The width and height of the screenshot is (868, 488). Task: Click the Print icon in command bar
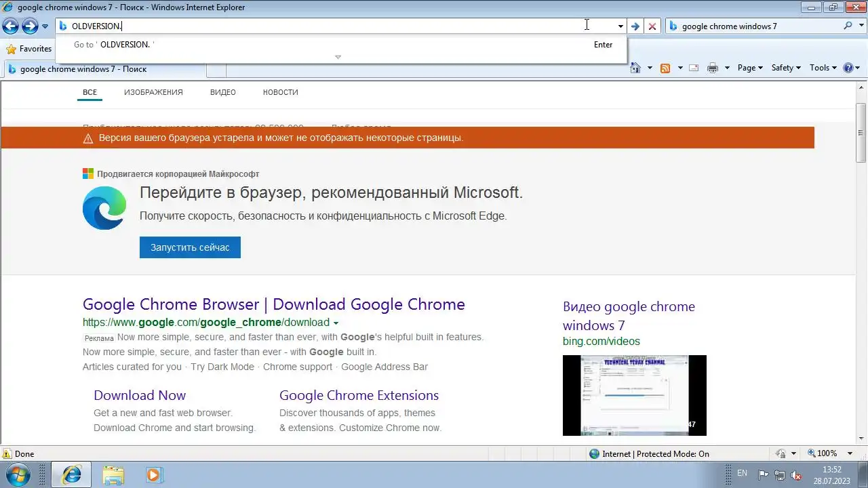(x=713, y=68)
